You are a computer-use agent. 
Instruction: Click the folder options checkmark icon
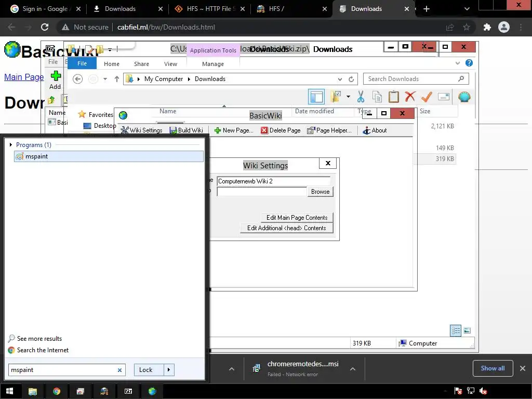point(336,97)
